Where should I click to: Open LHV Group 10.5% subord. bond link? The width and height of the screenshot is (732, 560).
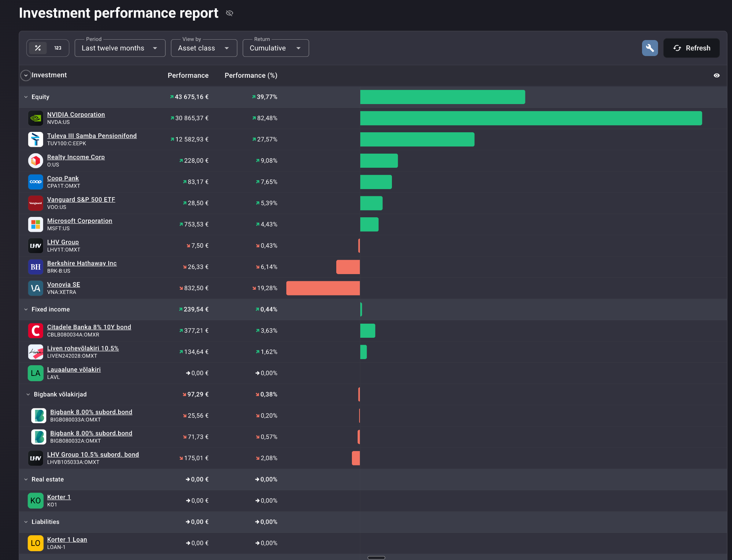coord(93,454)
